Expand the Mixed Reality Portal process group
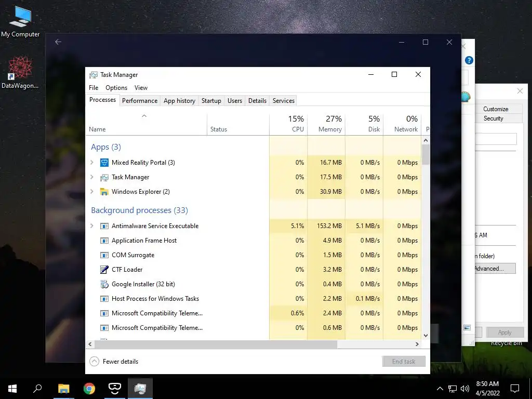This screenshot has width=532, height=399. 91,163
